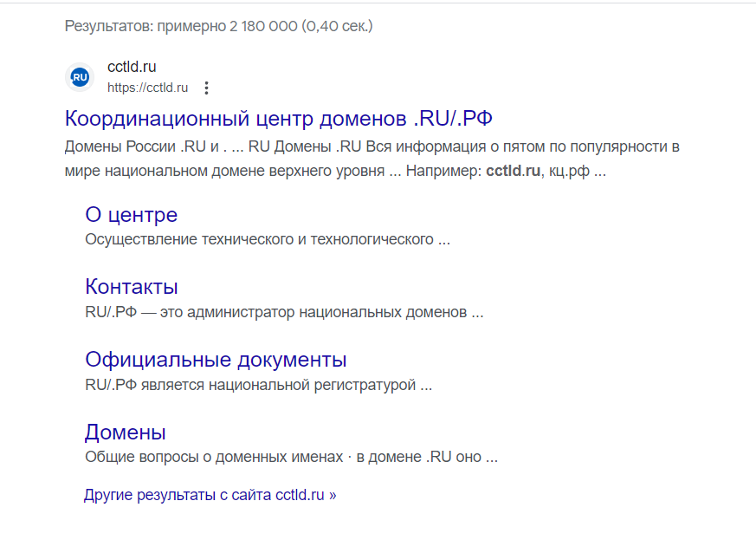
Task: Open the Координационный центр доменов .RU/.РФ result
Action: (x=278, y=119)
